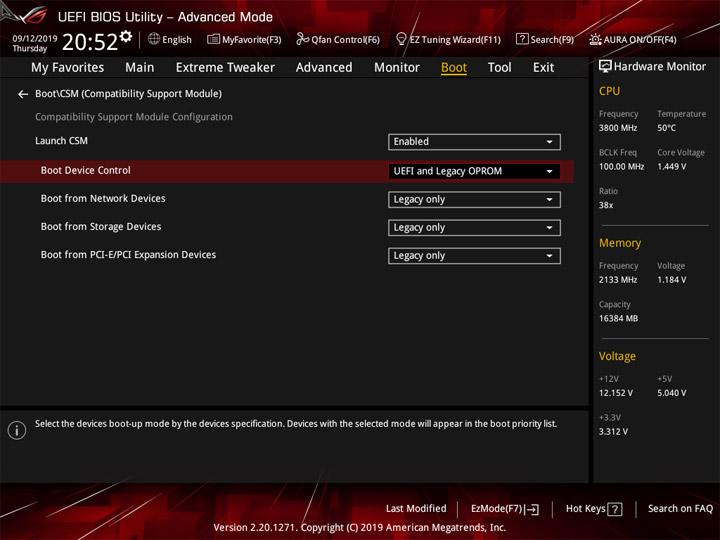
Task: Click the Voltage section heading
Action: (617, 356)
